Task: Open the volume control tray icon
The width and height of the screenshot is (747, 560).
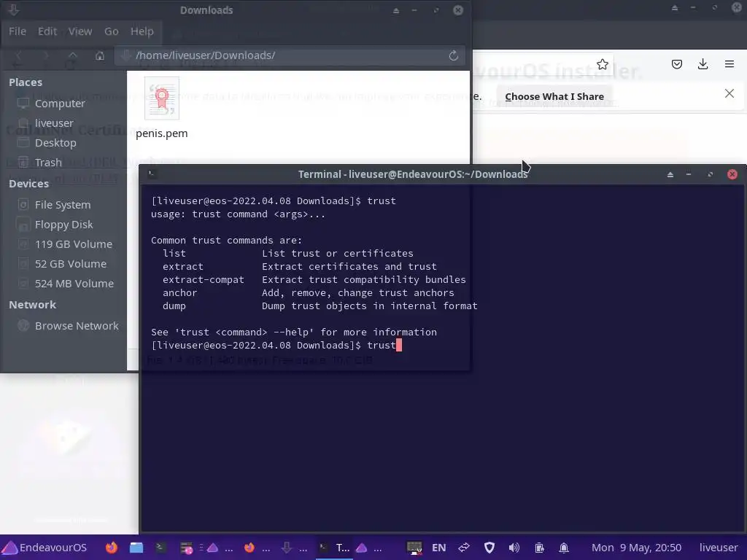Action: pos(514,548)
